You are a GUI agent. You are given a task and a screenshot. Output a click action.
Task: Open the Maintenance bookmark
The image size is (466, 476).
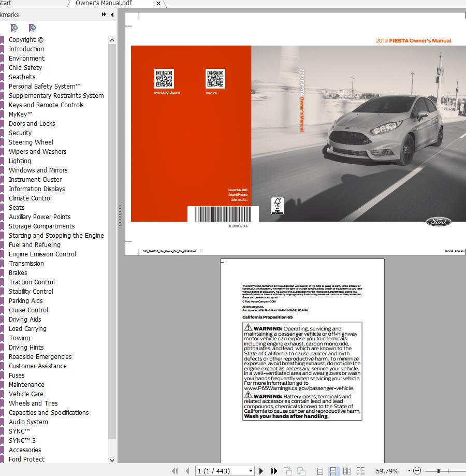pos(27,385)
